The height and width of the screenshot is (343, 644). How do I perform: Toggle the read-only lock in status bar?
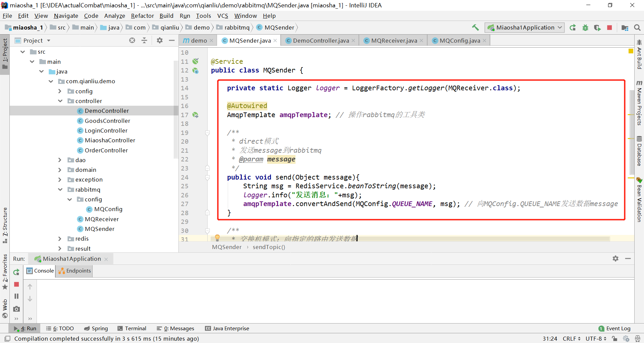[614, 339]
